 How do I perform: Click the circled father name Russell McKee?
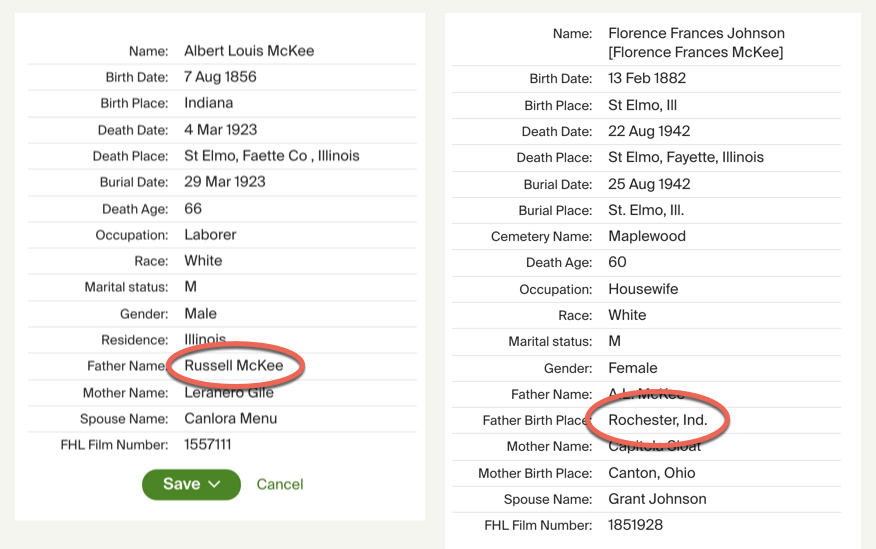coord(234,366)
